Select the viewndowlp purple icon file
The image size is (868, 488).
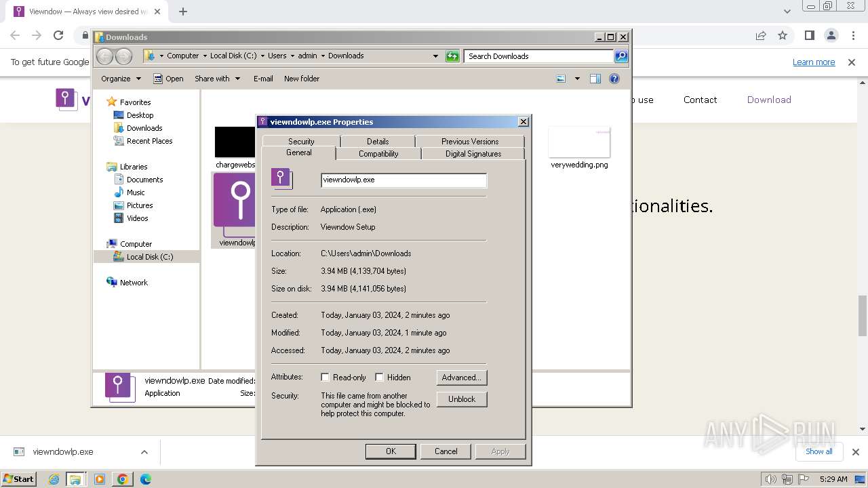pyautogui.click(x=234, y=210)
